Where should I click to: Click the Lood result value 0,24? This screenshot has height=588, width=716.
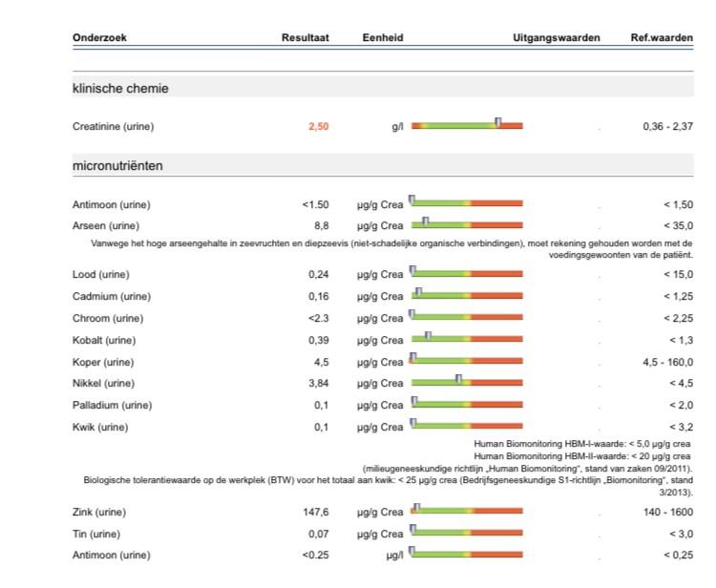click(318, 274)
